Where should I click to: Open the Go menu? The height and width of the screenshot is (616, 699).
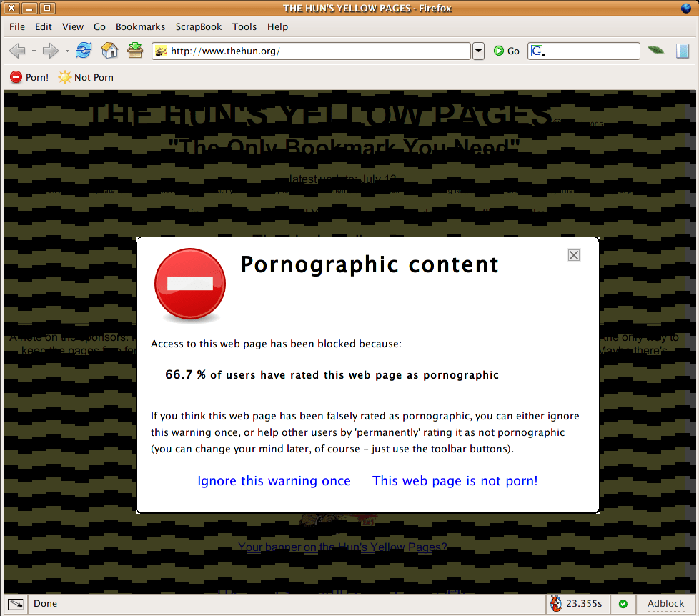coord(99,26)
